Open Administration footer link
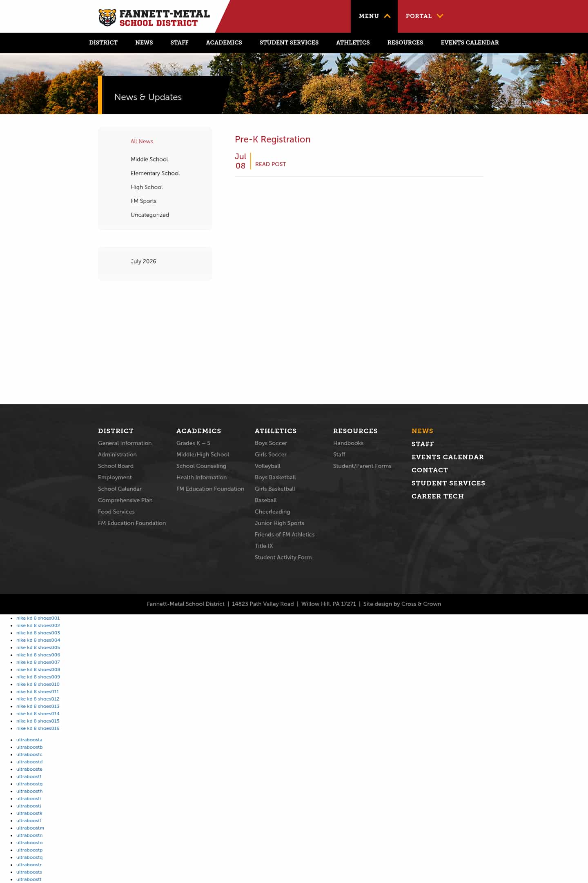The height and width of the screenshot is (883, 588). click(x=117, y=454)
